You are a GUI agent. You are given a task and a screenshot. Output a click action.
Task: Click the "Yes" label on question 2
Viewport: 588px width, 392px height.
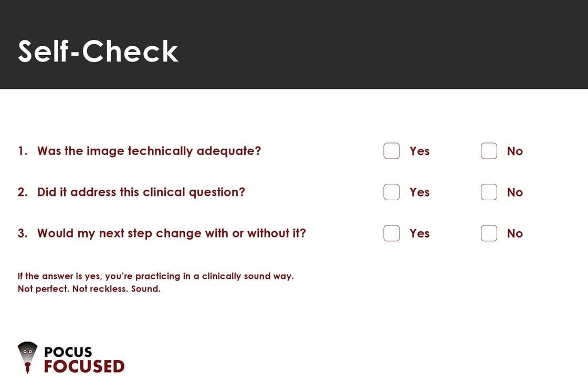click(419, 192)
